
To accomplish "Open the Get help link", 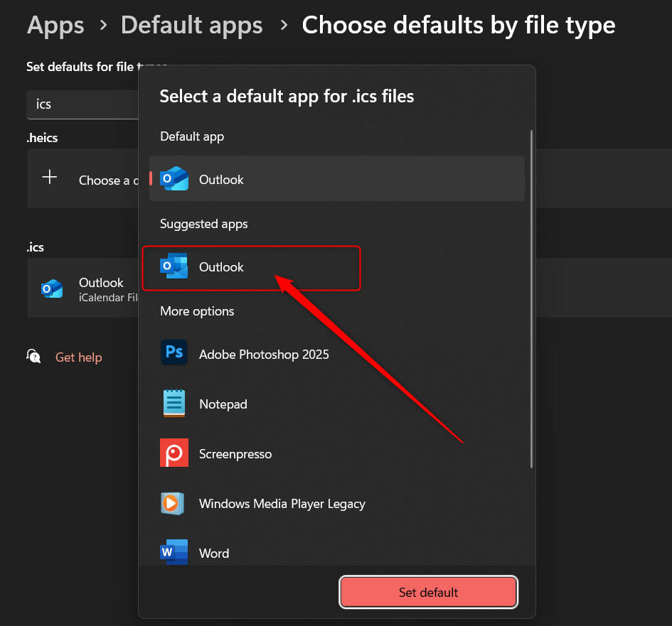I will pyautogui.click(x=78, y=357).
